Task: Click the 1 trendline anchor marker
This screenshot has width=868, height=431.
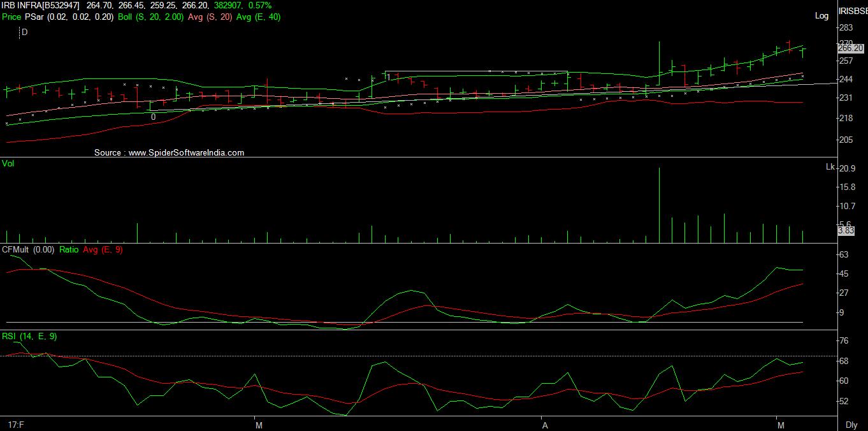Action: pos(388,78)
